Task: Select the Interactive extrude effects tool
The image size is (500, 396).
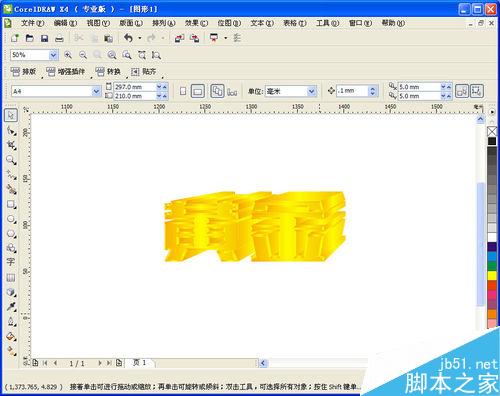Action: 11,292
